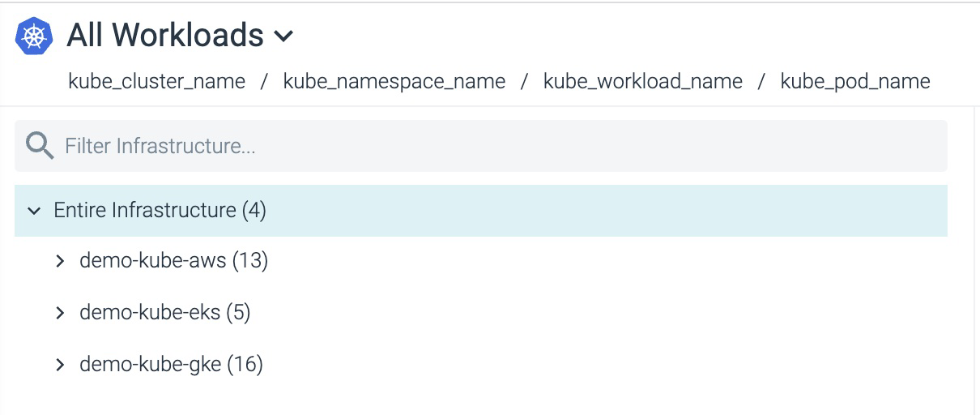Click the slash separator after kube_cluster_name
Screen dimensions: 980x415
click(265, 82)
